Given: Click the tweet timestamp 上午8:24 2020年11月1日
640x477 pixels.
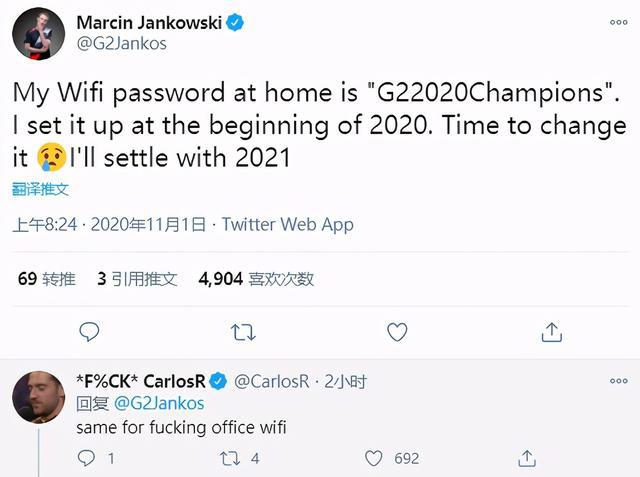Looking at the screenshot, I should pos(109,224).
